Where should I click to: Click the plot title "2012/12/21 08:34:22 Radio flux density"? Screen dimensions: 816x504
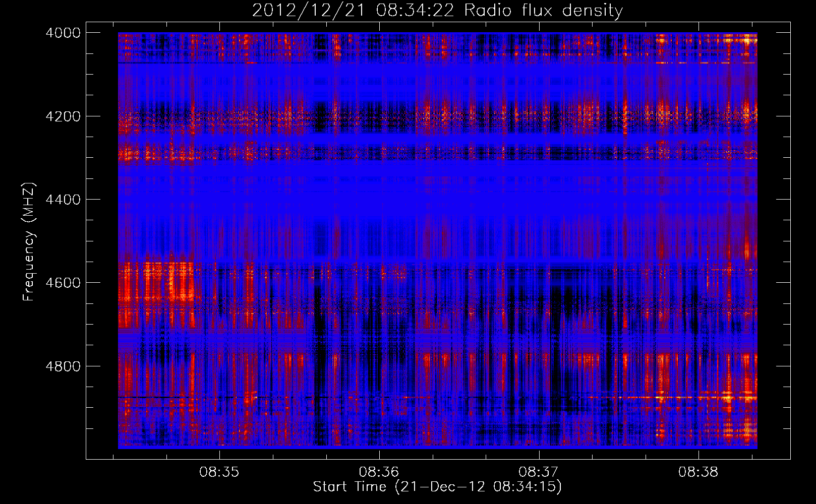tap(437, 10)
